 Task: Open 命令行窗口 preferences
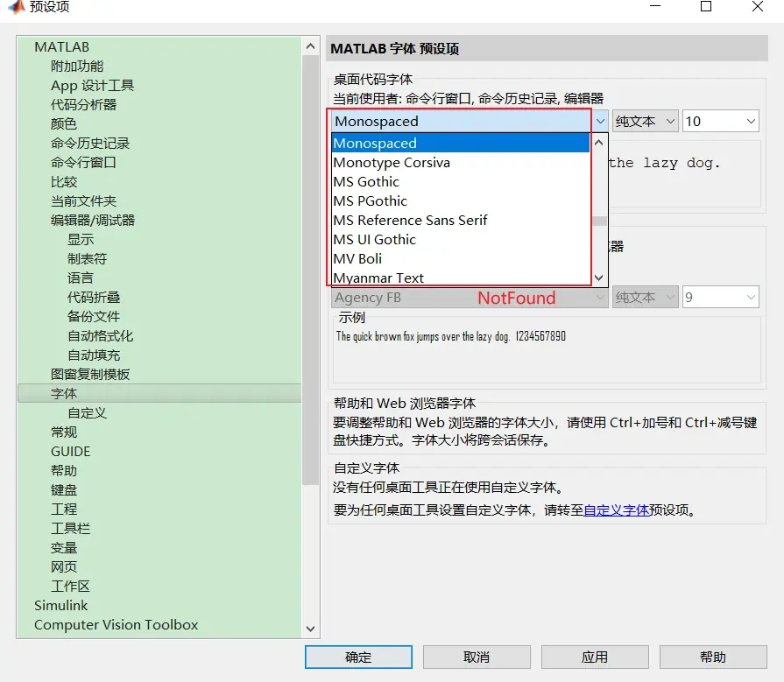(x=83, y=162)
